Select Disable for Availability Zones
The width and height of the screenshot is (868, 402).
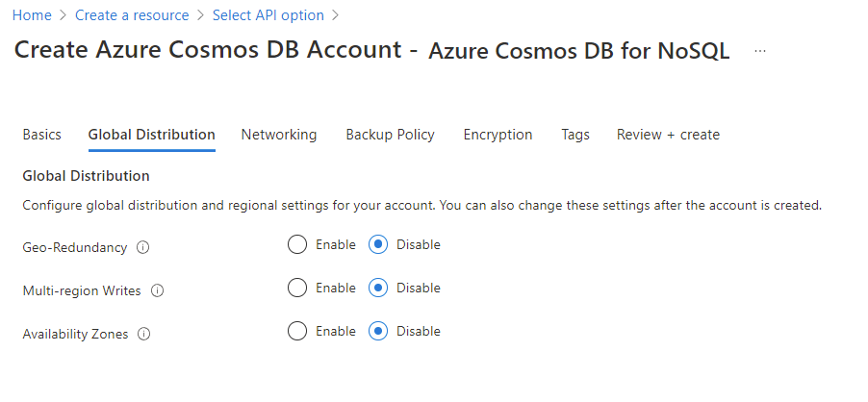pyautogui.click(x=378, y=331)
